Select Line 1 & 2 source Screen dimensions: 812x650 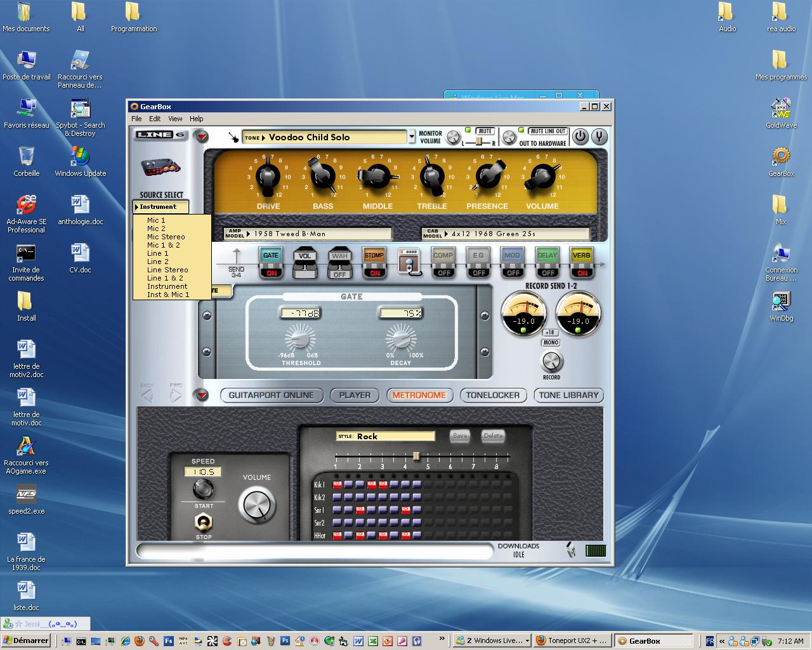coord(165,278)
